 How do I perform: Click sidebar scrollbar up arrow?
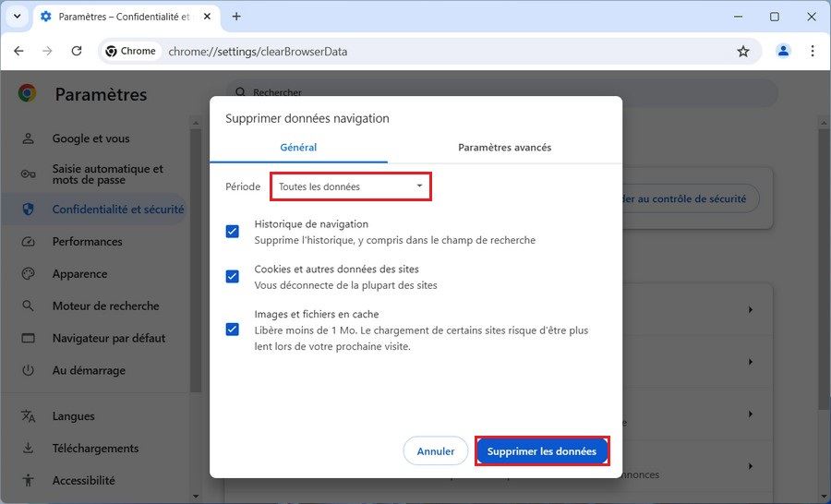(196, 123)
